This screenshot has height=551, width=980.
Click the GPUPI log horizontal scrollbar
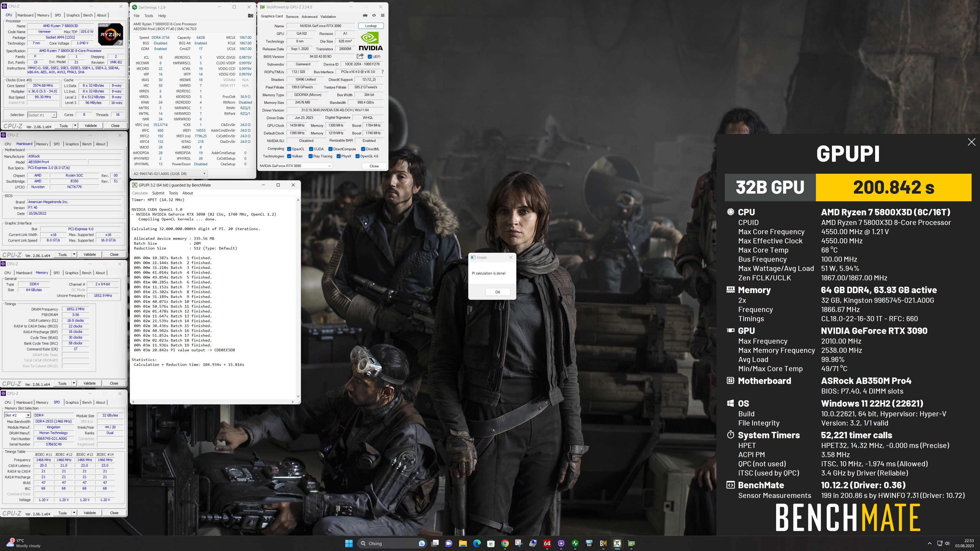(213, 402)
